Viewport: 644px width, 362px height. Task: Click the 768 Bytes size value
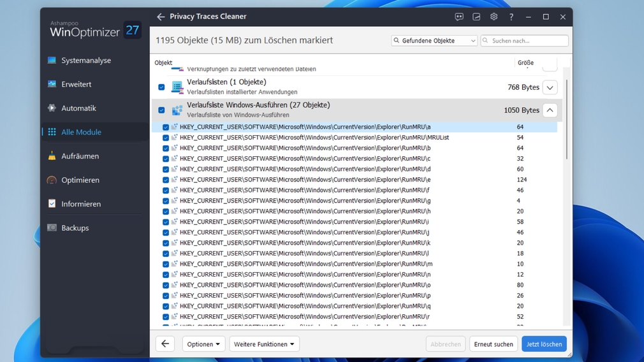pyautogui.click(x=523, y=87)
